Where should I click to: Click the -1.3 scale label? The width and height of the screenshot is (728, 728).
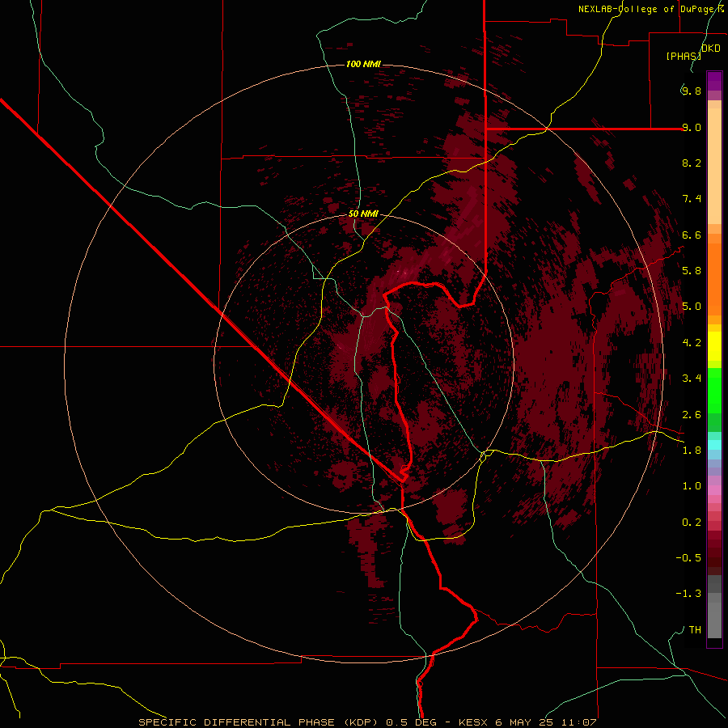[688, 594]
